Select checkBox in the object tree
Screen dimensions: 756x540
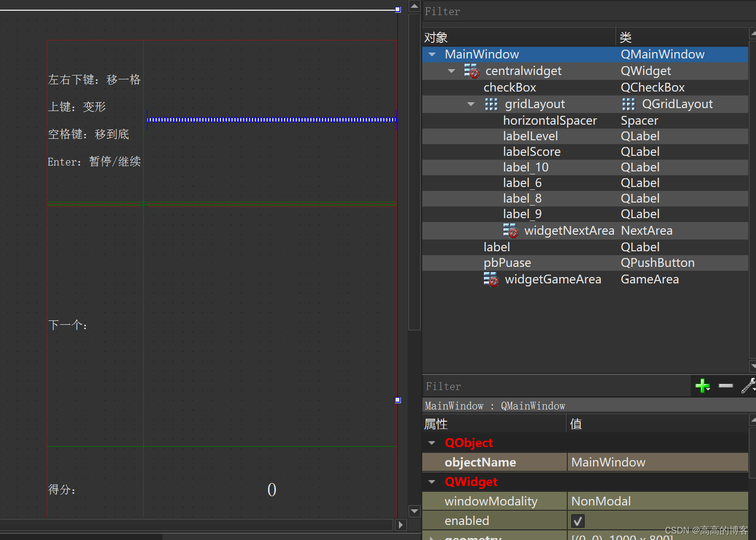click(x=509, y=88)
